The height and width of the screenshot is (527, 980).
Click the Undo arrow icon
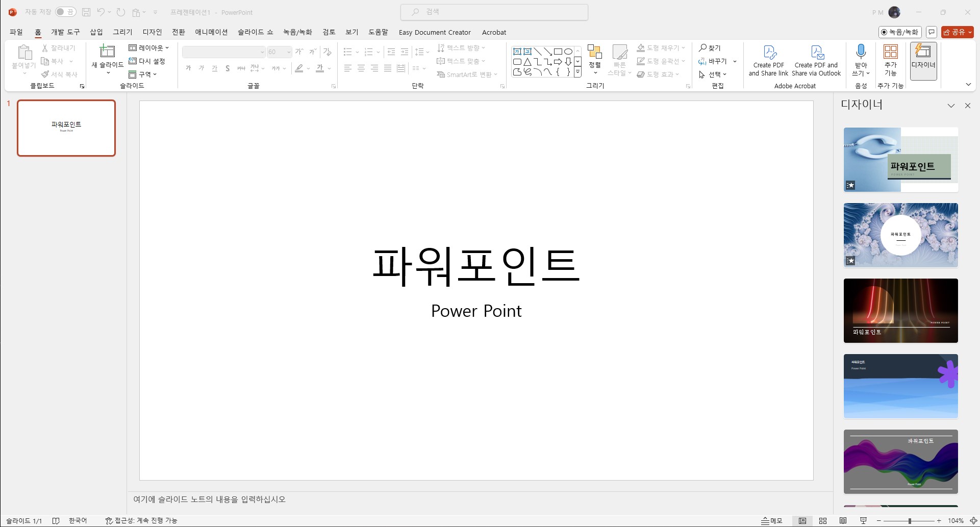point(101,12)
